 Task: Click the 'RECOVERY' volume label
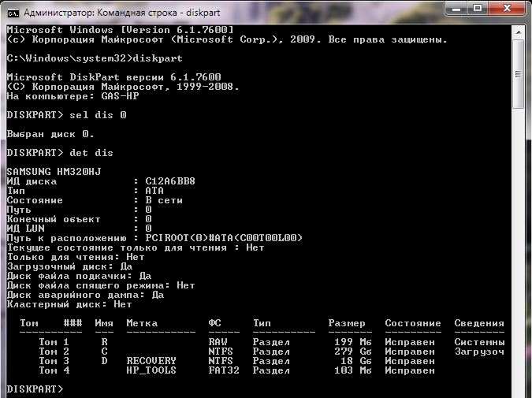point(151,361)
